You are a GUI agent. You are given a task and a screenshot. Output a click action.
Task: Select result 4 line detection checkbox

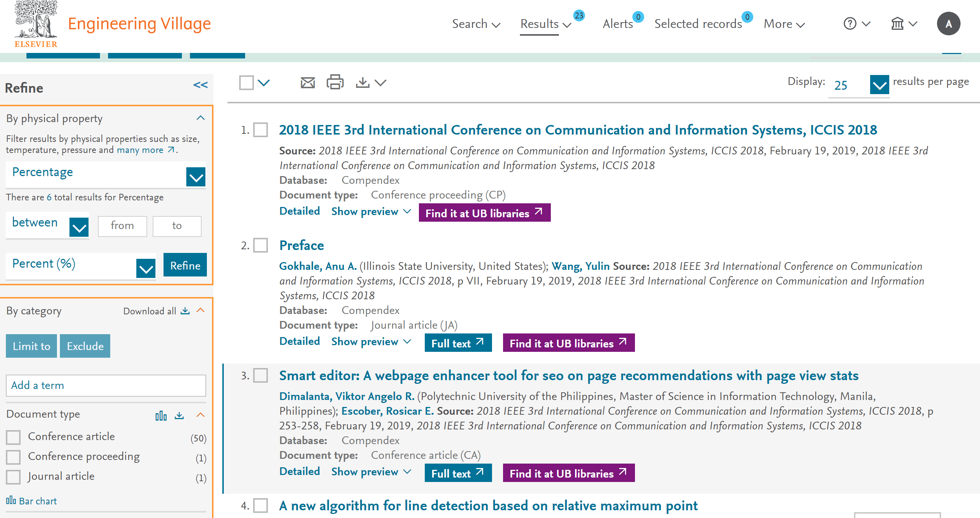(x=261, y=506)
